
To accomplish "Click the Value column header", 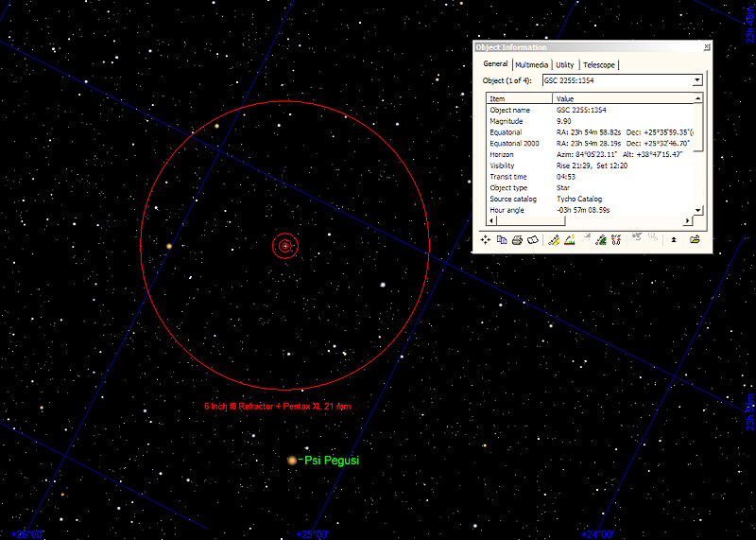I will [x=623, y=98].
